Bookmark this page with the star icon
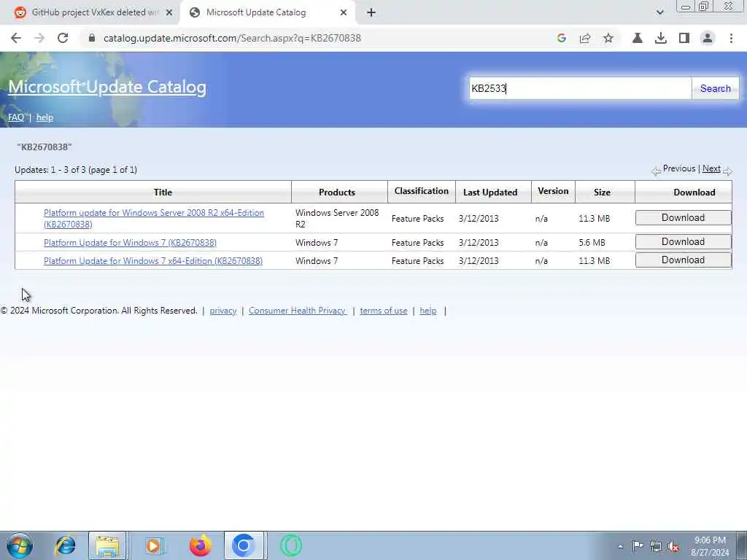Image resolution: width=747 pixels, height=560 pixels. (x=608, y=38)
